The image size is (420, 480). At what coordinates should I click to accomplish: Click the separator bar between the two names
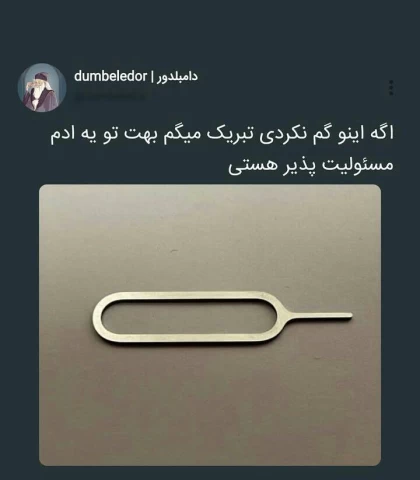pyautogui.click(x=152, y=77)
